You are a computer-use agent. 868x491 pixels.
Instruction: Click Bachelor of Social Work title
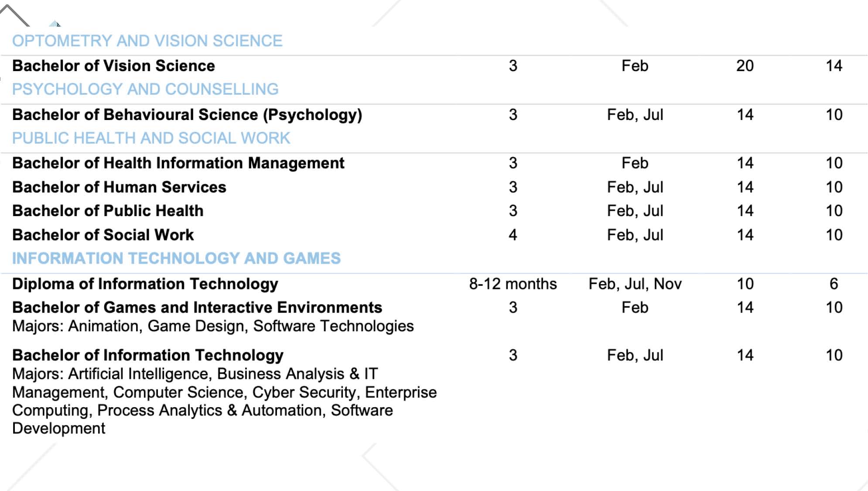tap(103, 235)
